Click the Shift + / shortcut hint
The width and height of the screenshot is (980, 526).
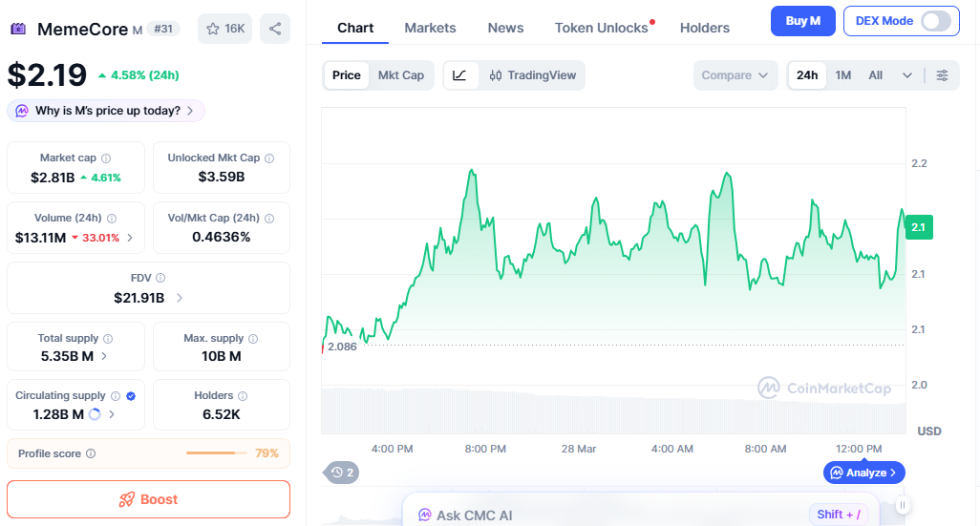(838, 515)
